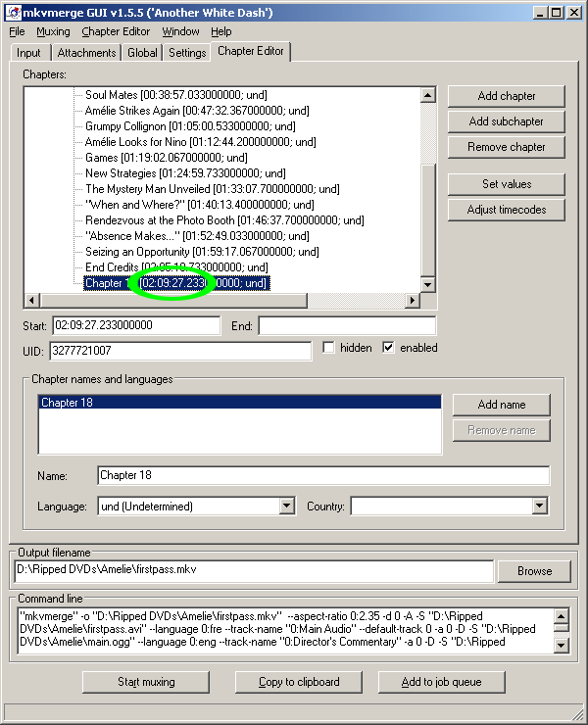This screenshot has height=725, width=588.
Task: Select The Mystery Man Unveiled chapter
Action: (213, 189)
